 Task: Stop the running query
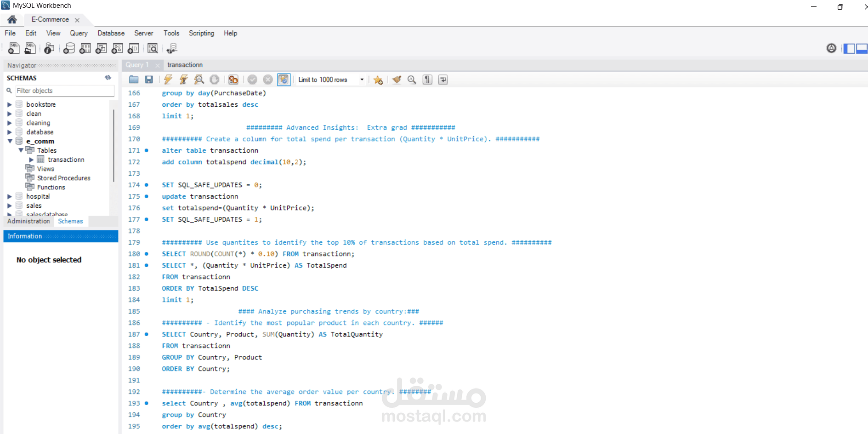pos(215,80)
